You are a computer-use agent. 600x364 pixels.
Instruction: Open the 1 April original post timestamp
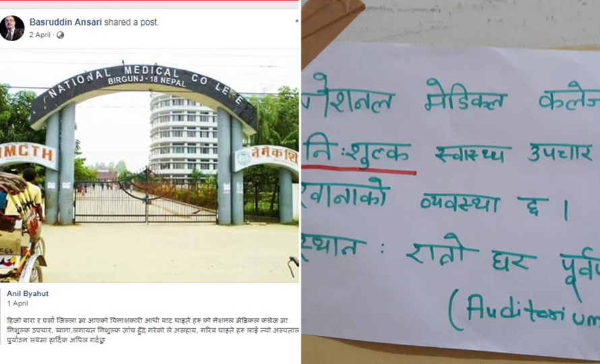point(18,303)
